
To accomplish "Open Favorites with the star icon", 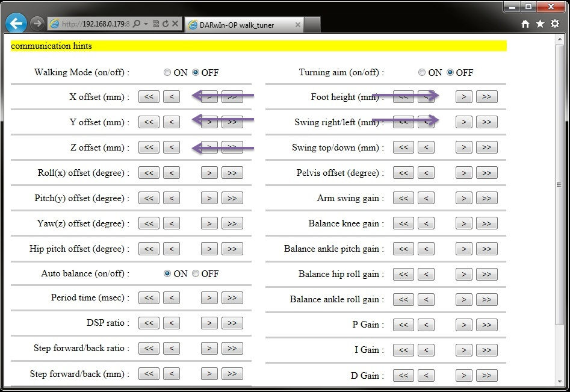I will 540,23.
